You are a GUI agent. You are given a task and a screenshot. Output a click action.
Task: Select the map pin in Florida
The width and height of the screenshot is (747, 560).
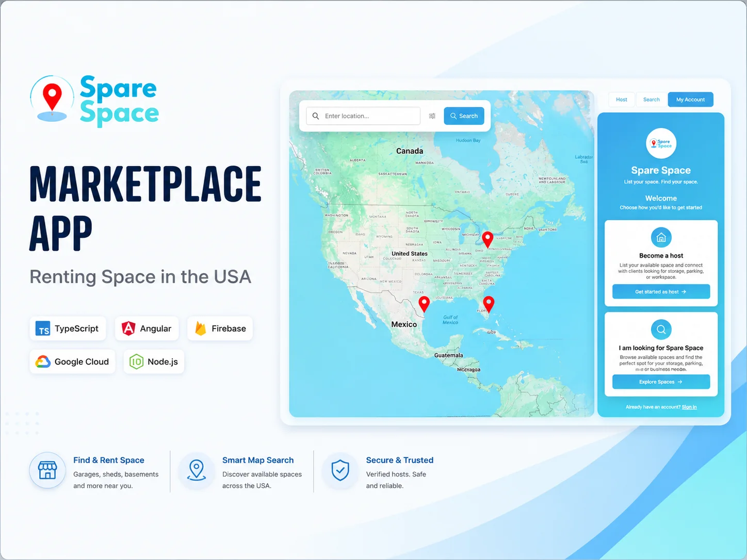pos(489,304)
